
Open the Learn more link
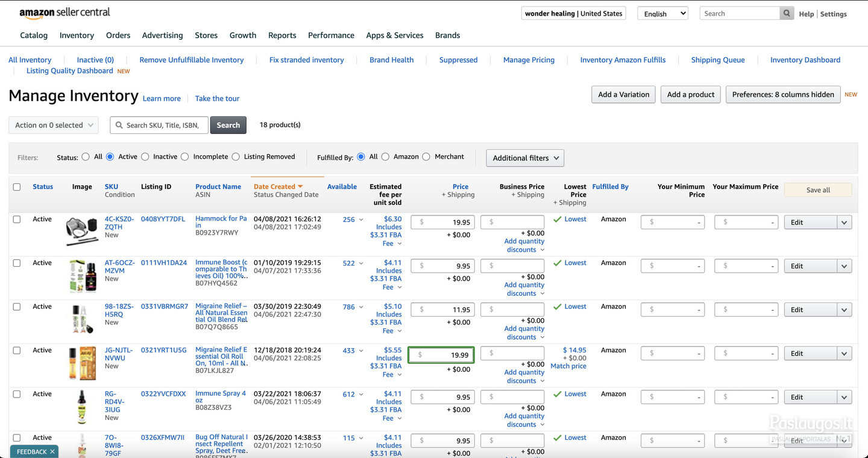(162, 98)
